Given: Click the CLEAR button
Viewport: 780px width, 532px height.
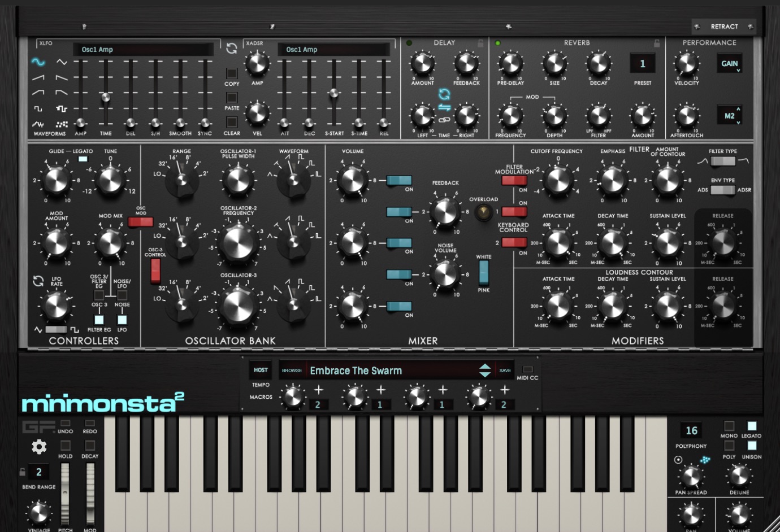Looking at the screenshot, I should (232, 122).
